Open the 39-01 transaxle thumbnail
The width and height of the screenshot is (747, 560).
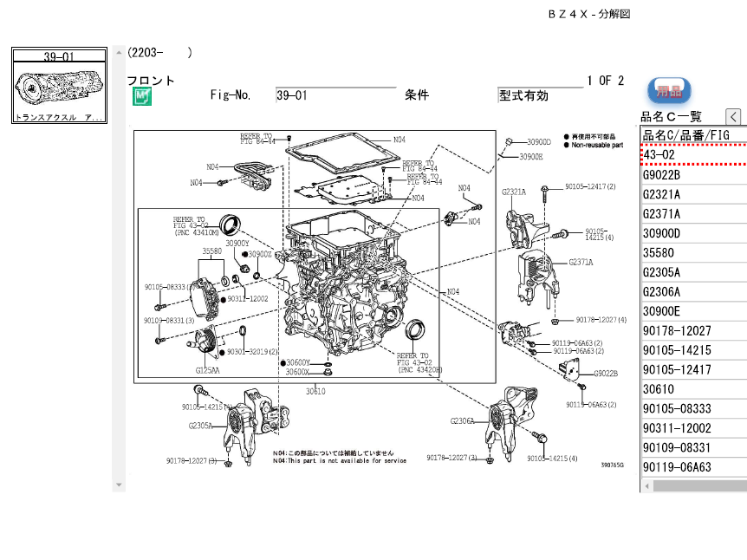pyautogui.click(x=59, y=85)
